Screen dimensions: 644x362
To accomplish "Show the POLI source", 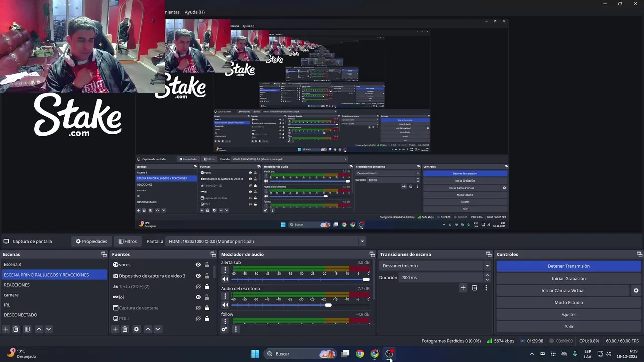I will 198,318.
